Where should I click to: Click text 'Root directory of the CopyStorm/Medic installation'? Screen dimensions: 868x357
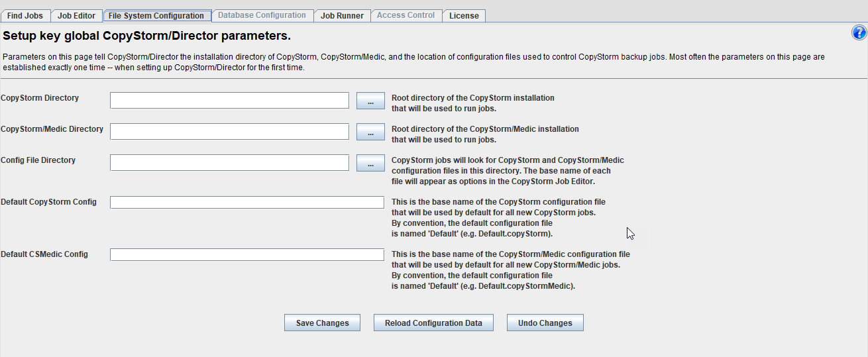coord(485,129)
